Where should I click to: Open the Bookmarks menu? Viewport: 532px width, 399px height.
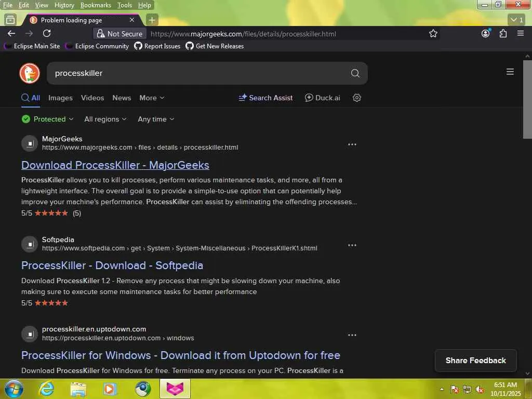point(96,5)
